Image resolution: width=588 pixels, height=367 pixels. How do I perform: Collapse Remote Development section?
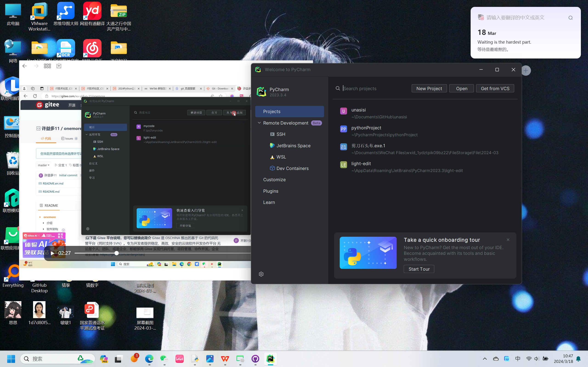coord(259,123)
